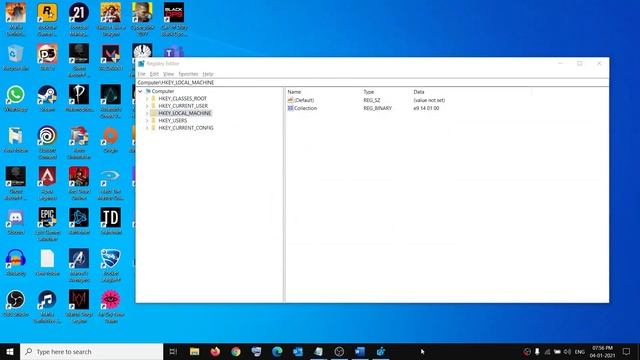The width and height of the screenshot is (640, 360).
Task: Select the Collection REG_BINARY value
Action: pyautogui.click(x=305, y=109)
